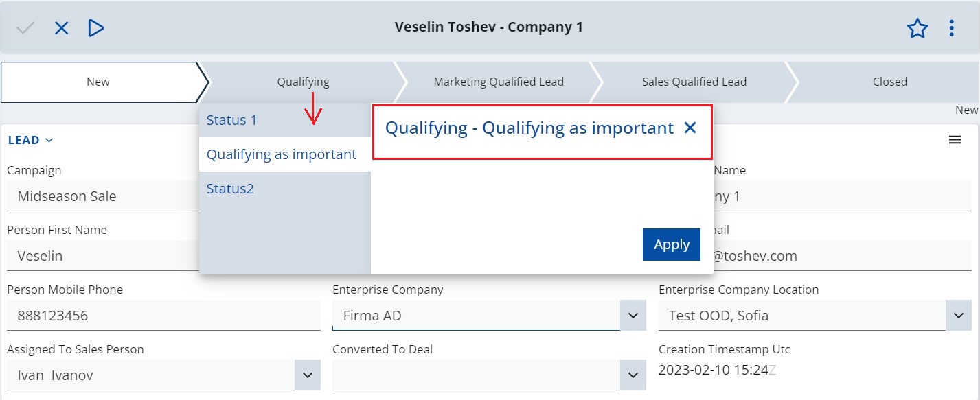This screenshot has width=980, height=400.
Task: Open the vertical three-dot options menu
Action: (x=952, y=28)
